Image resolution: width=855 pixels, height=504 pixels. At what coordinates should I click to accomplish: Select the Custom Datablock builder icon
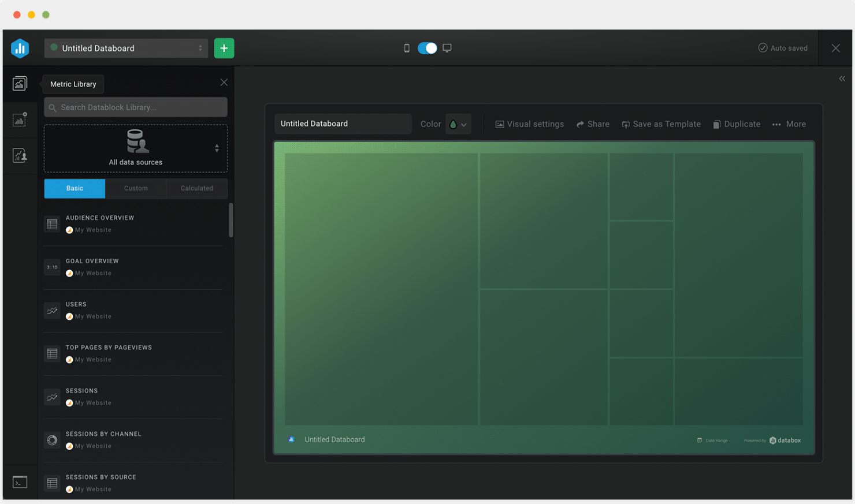[20, 120]
